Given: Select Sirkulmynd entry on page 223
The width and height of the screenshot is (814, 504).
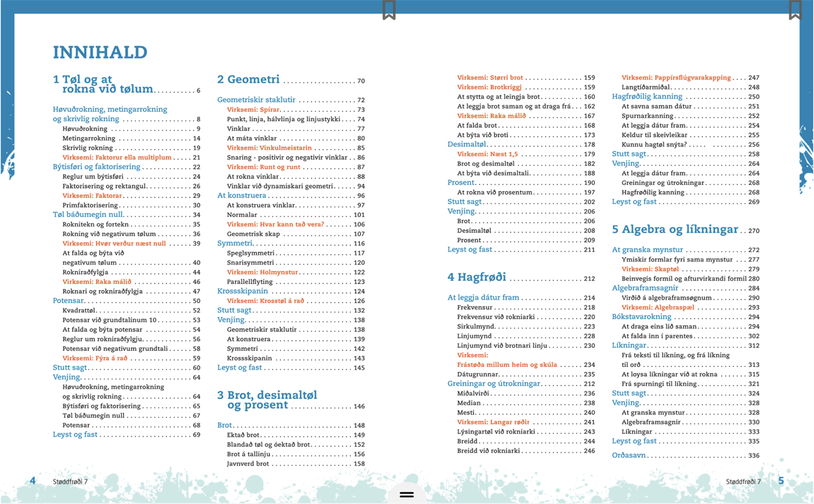Looking at the screenshot, I should [526, 326].
